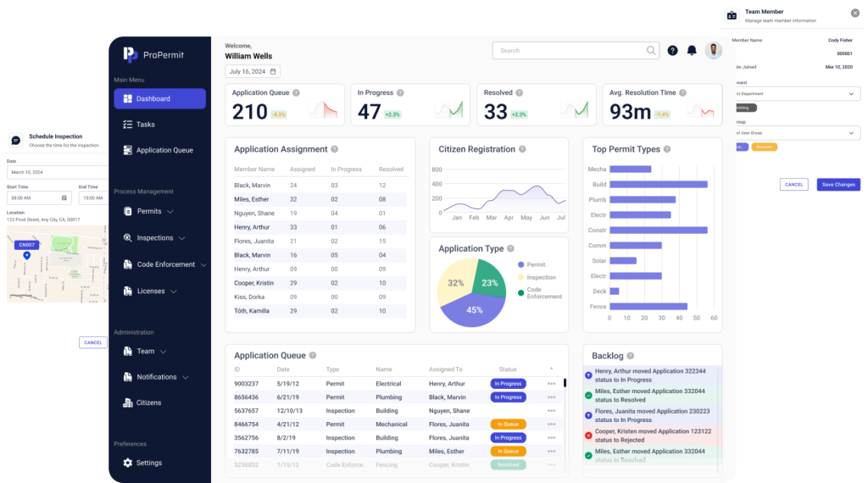Click Cancel in the Team Member panel
Image resolution: width=868 pixels, height=483 pixels.
click(793, 184)
